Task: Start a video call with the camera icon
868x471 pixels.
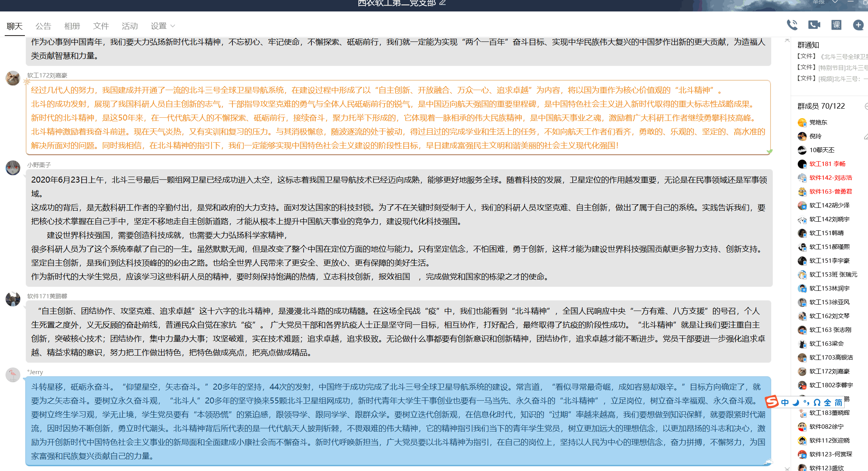Action: click(x=814, y=25)
